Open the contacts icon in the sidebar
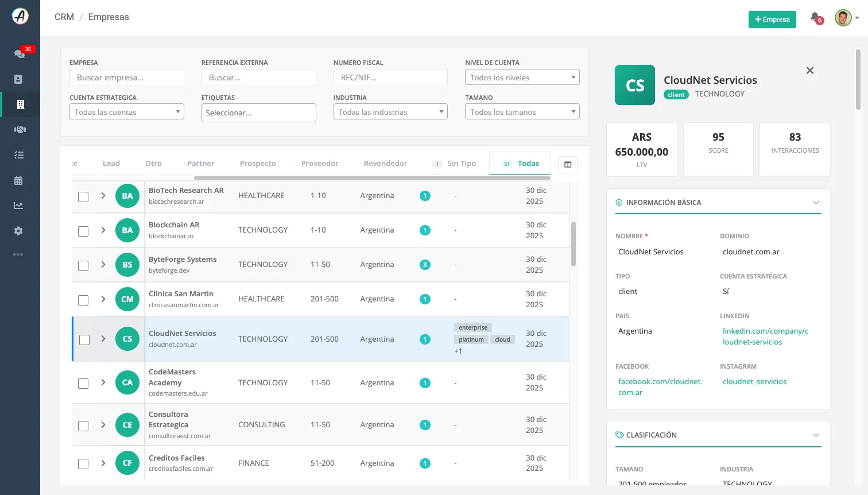This screenshot has width=868, height=495. (18, 79)
